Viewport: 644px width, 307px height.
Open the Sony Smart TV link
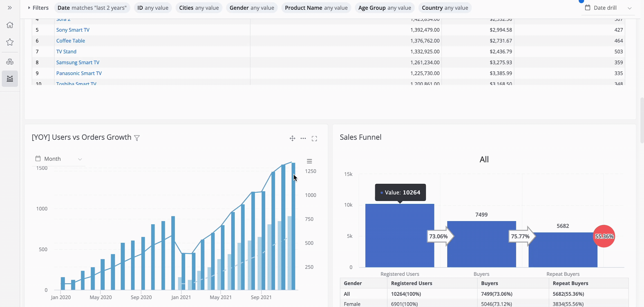pos(73,30)
